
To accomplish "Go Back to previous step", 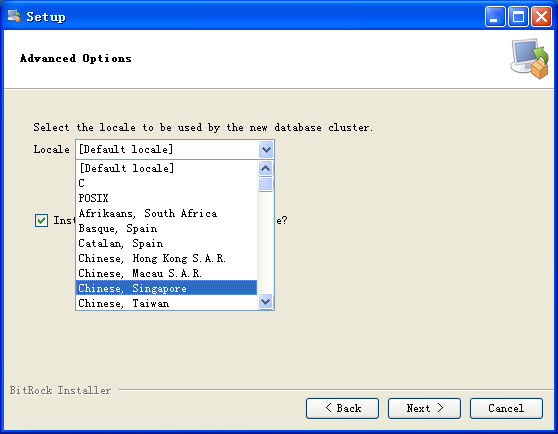I will [x=342, y=408].
